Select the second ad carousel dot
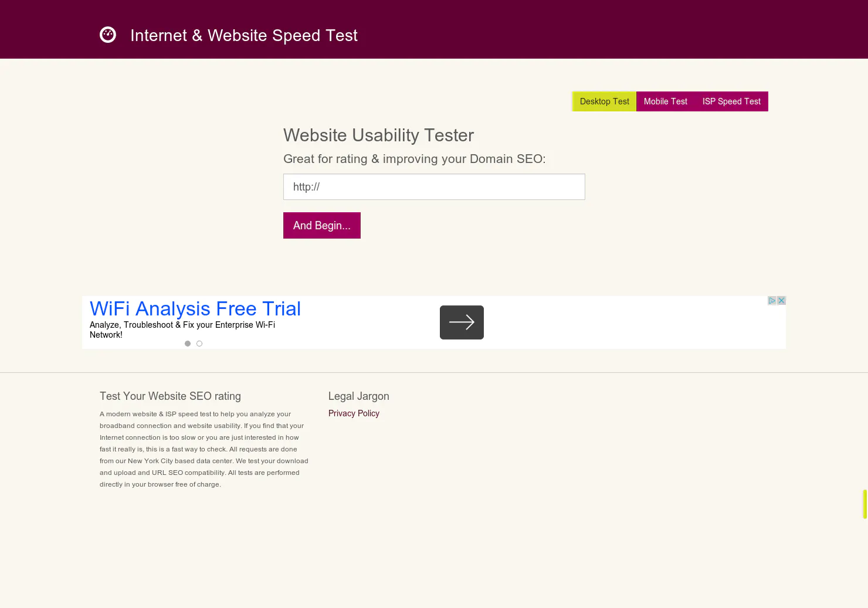Screen dimensions: 868x608 (199, 344)
